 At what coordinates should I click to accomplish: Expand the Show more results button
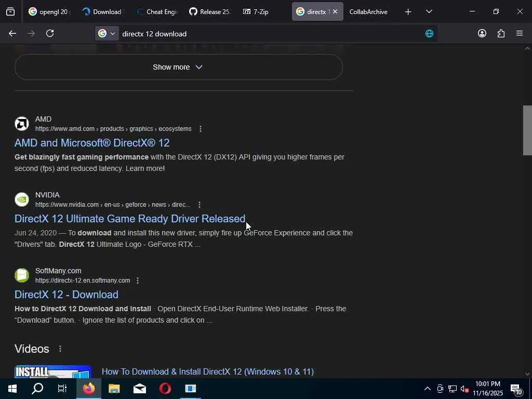point(179,67)
